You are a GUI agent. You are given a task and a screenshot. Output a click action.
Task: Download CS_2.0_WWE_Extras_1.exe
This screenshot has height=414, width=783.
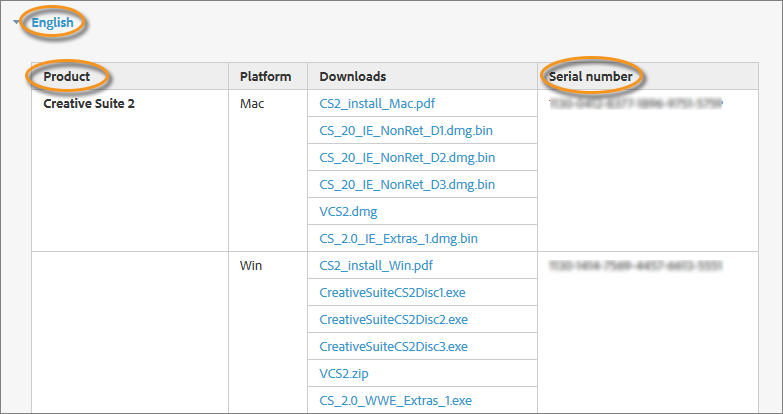click(395, 401)
